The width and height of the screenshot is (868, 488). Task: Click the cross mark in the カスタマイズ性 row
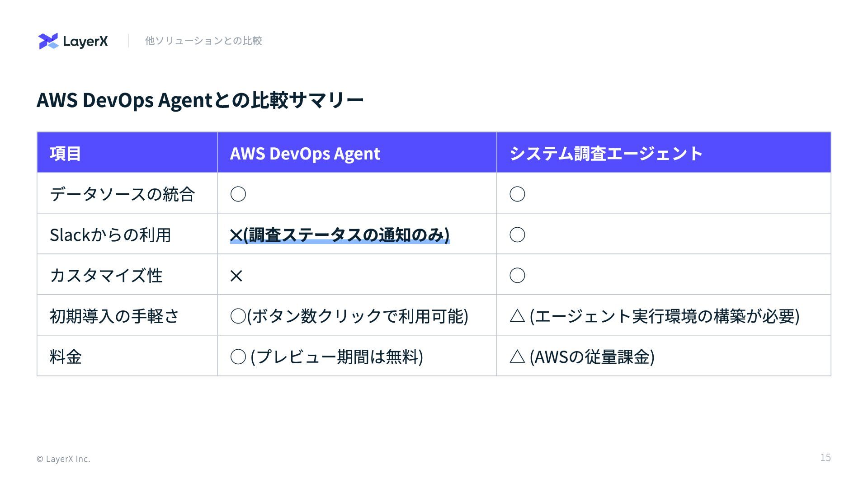[236, 276]
